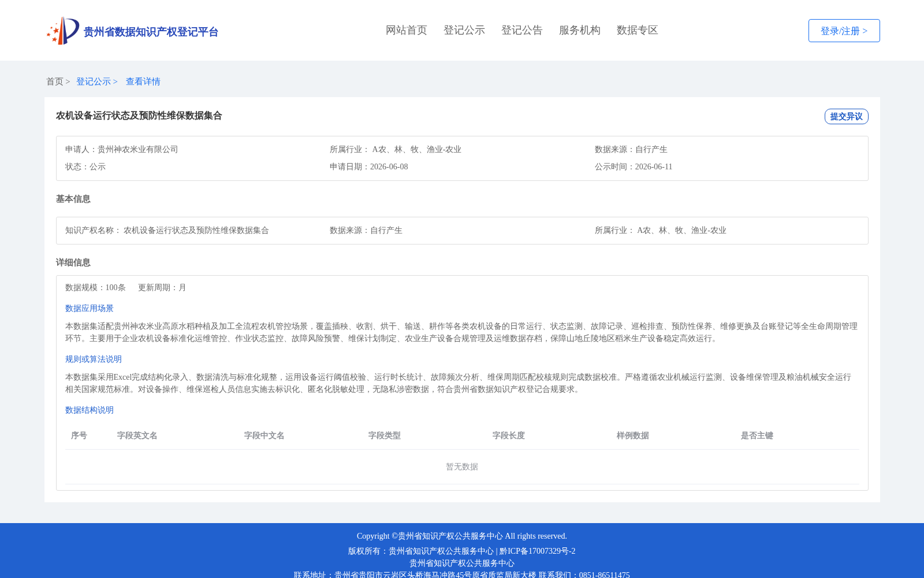Click the 提交异议 button
Screen dimensions: 924x578
(846, 116)
